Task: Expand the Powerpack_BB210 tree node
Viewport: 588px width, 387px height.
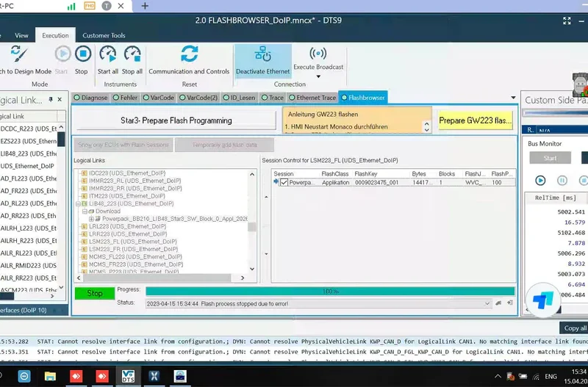Action: click(x=91, y=219)
